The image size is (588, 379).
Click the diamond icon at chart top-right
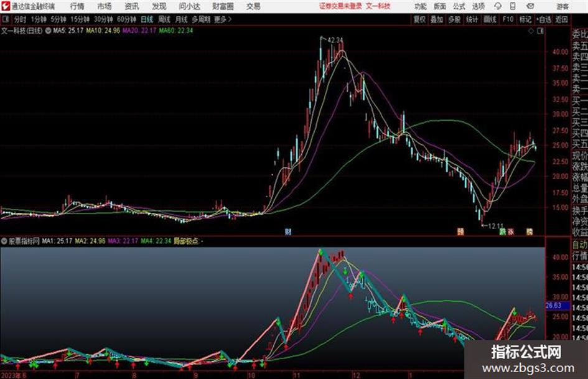[531, 31]
